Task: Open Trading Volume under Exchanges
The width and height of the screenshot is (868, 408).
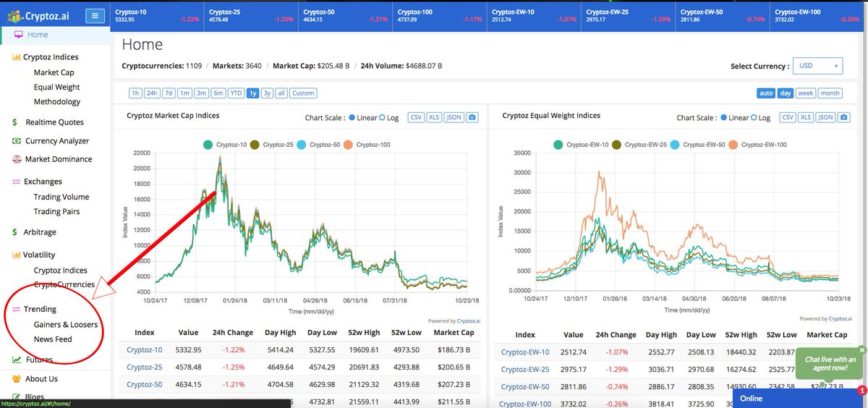Action: [61, 197]
